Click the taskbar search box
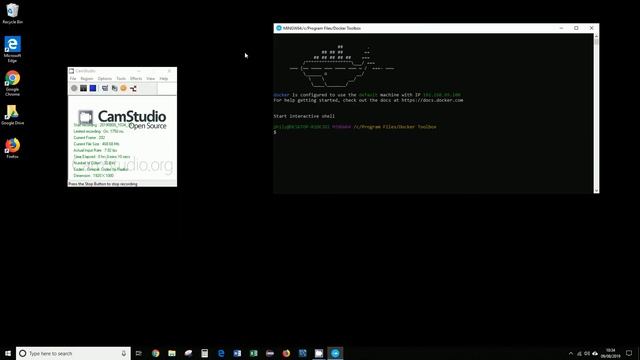This screenshot has height=360, width=640. pos(73,353)
